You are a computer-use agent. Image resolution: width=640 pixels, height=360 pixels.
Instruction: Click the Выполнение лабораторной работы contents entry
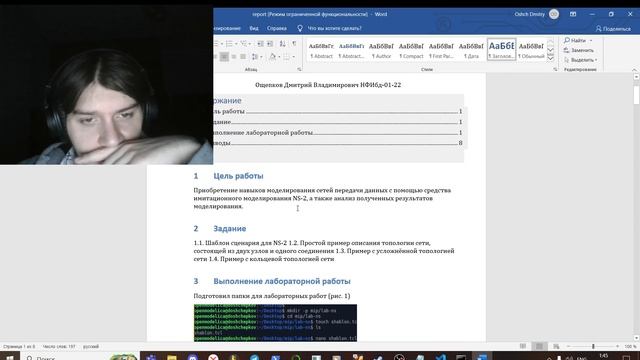(338, 133)
